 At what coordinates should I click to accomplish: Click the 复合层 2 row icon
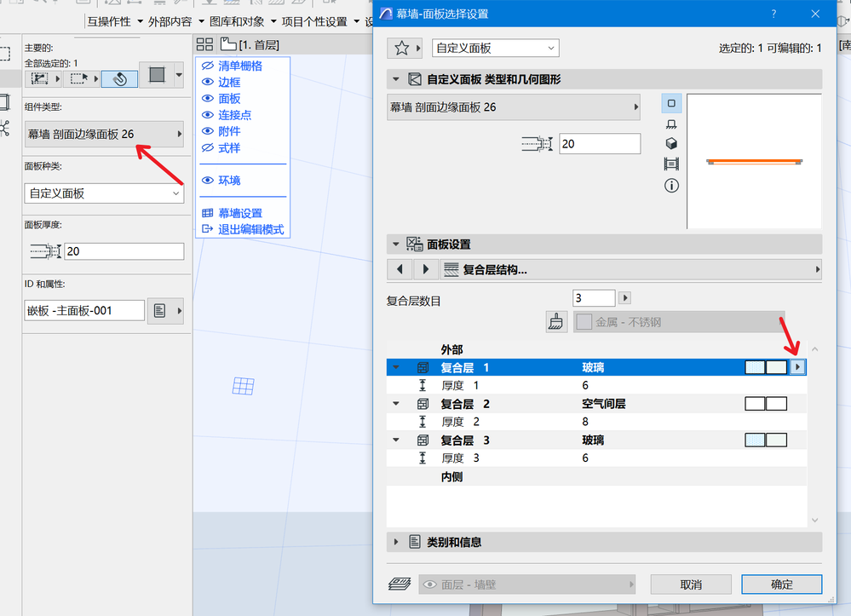pyautogui.click(x=423, y=404)
